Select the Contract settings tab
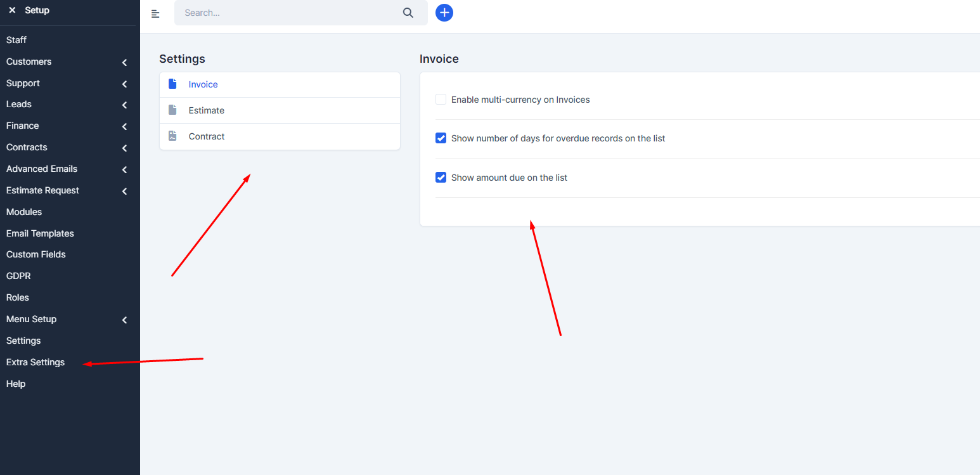 [x=280, y=136]
